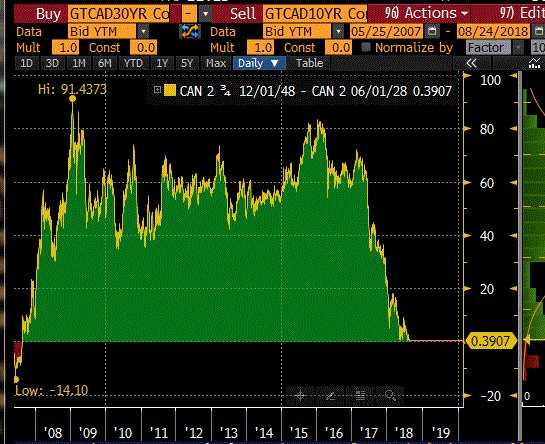Screen dimensions: 545x444
Task: Click the 20 y-axis label
Action: click(x=487, y=289)
